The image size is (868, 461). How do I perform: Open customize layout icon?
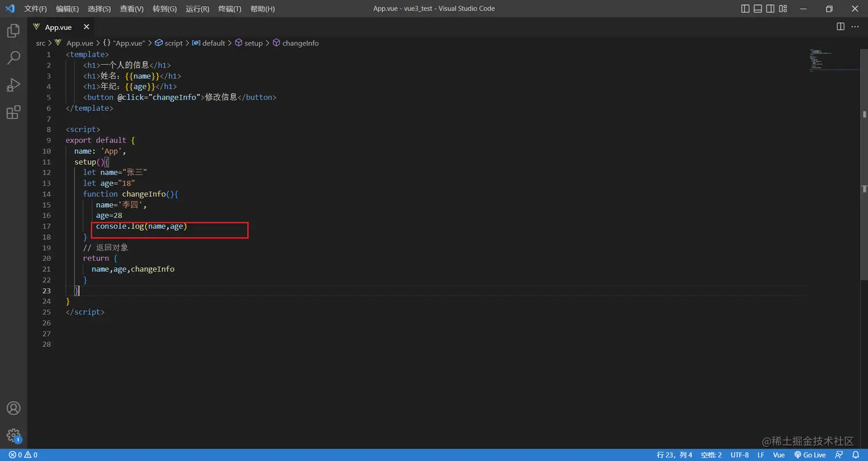784,9
